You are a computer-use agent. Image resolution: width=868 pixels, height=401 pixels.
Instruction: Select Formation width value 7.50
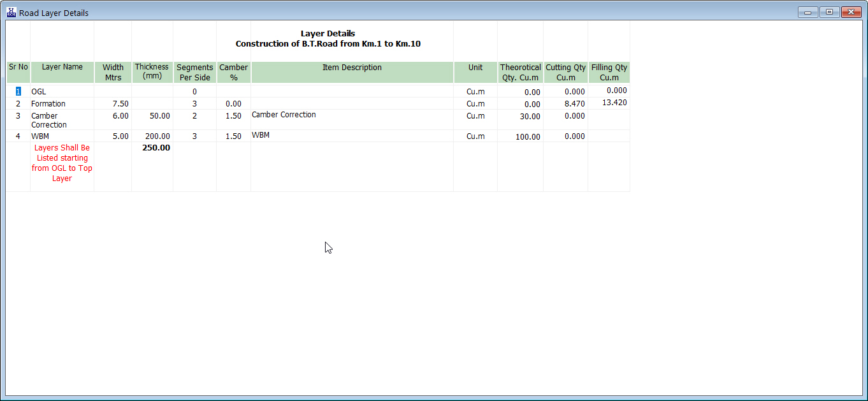113,103
